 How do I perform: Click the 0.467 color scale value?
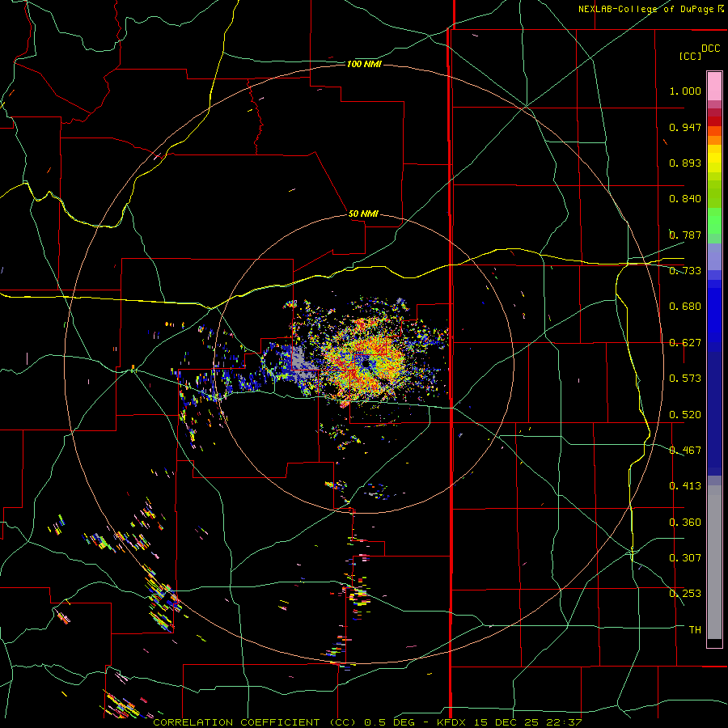coord(685,451)
